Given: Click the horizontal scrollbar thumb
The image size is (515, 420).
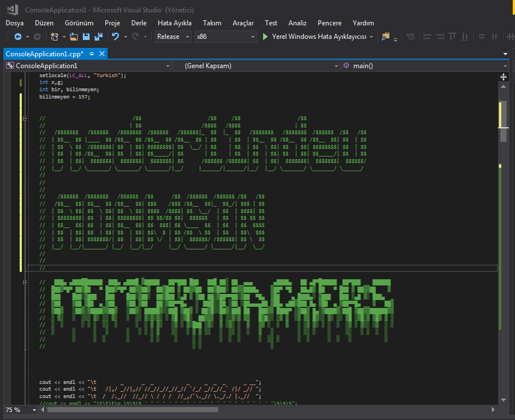Looking at the screenshot, I should pyautogui.click(x=132, y=409).
